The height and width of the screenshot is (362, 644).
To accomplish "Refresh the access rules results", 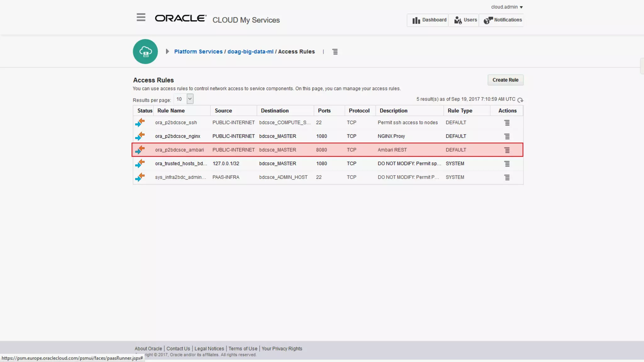I will tap(520, 100).
